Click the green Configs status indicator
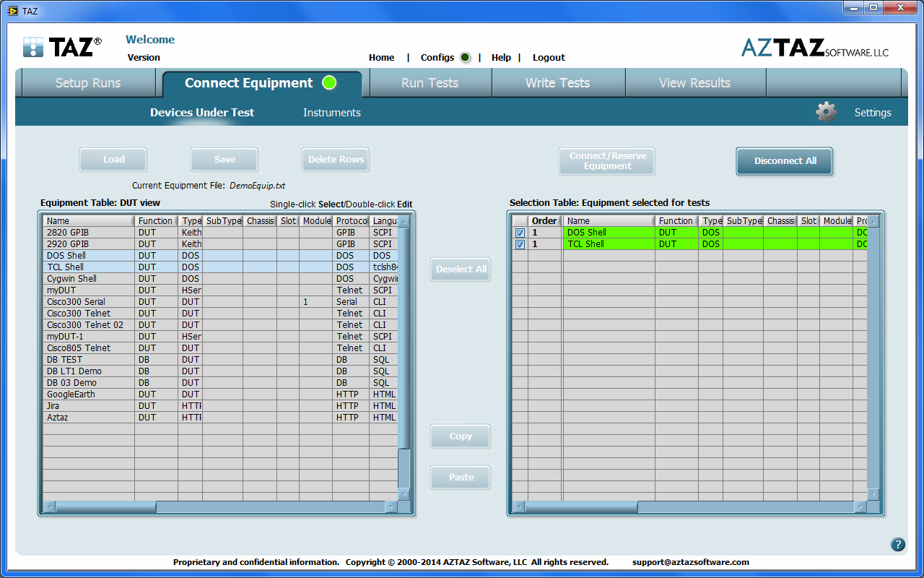924x578 pixels. coord(465,58)
